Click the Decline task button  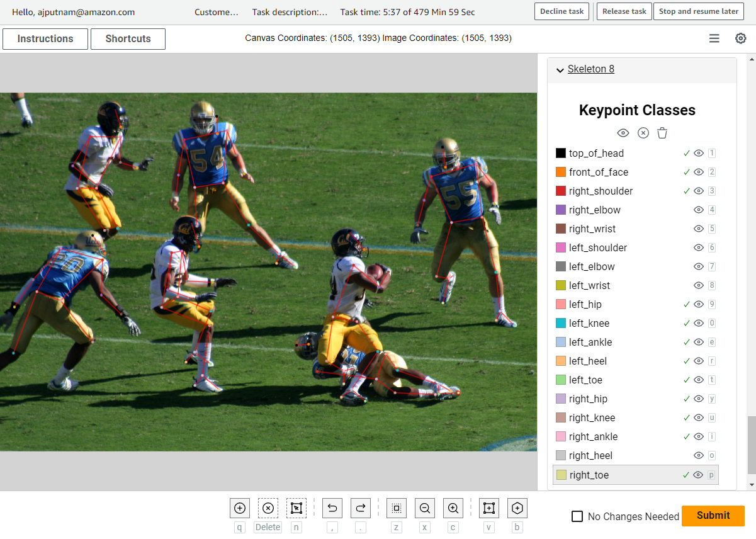pos(562,11)
